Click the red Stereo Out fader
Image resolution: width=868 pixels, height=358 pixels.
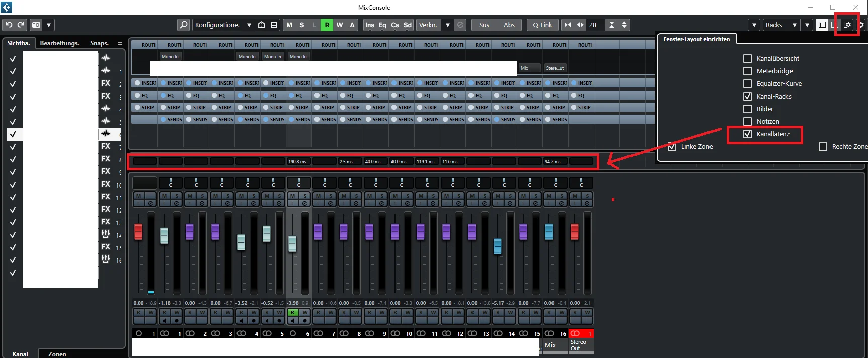[x=574, y=232]
